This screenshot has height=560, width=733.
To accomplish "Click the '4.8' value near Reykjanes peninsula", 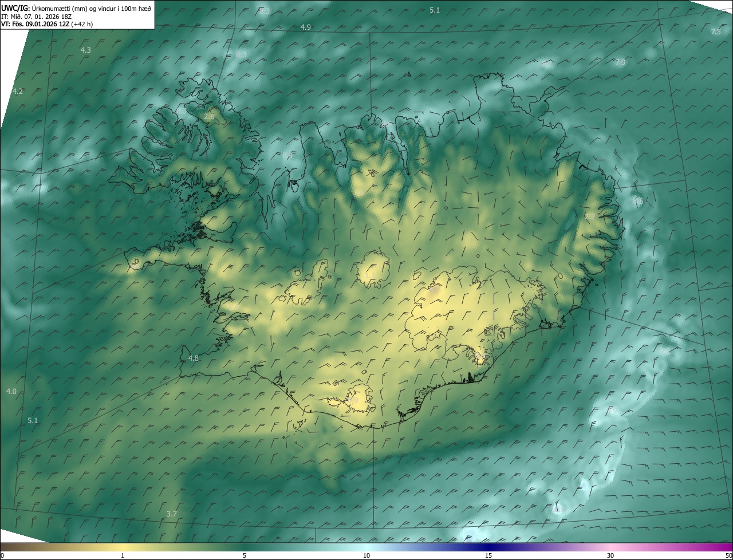I will pyautogui.click(x=194, y=358).
